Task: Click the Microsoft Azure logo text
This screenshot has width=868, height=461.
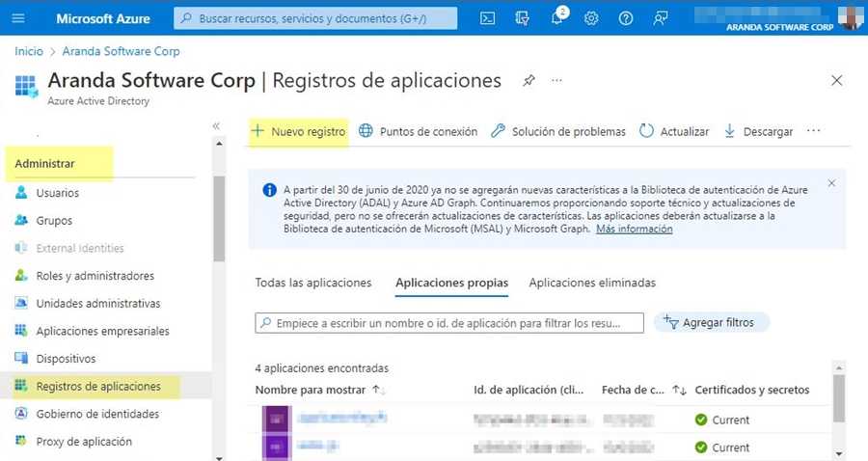Action: click(x=103, y=19)
